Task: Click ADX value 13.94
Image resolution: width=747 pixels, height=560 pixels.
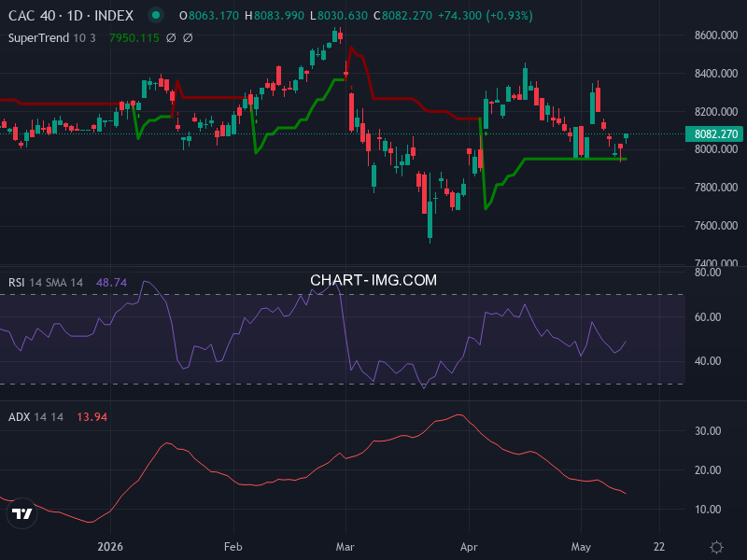Action: 92,416
